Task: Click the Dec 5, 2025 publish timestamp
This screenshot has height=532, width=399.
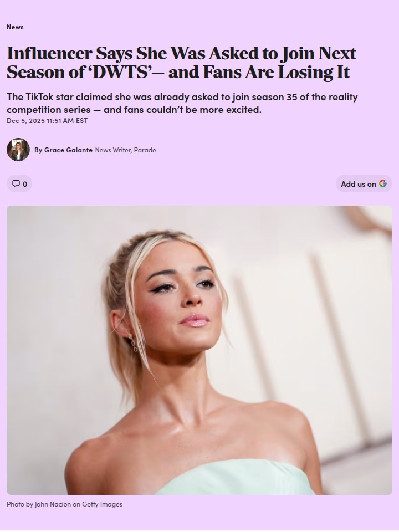Action: (x=47, y=121)
